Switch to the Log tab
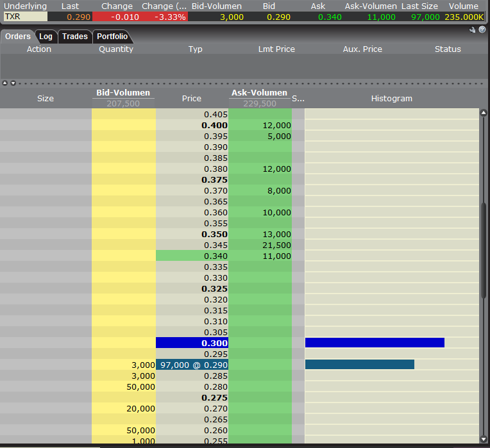 tap(46, 37)
